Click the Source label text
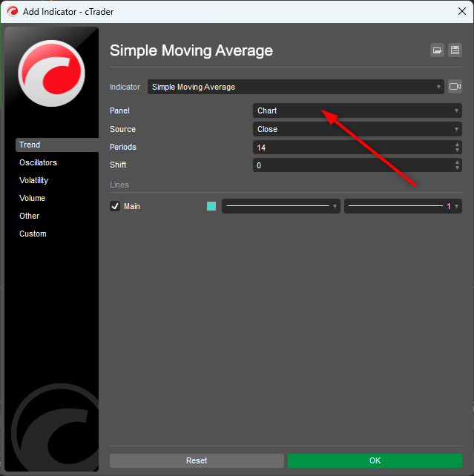 click(x=122, y=129)
